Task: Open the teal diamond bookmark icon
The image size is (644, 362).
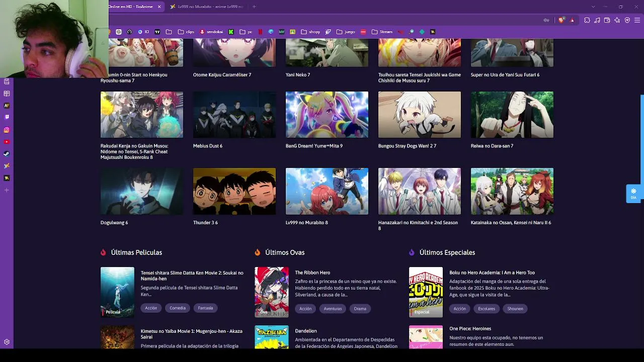Action: click(422, 32)
